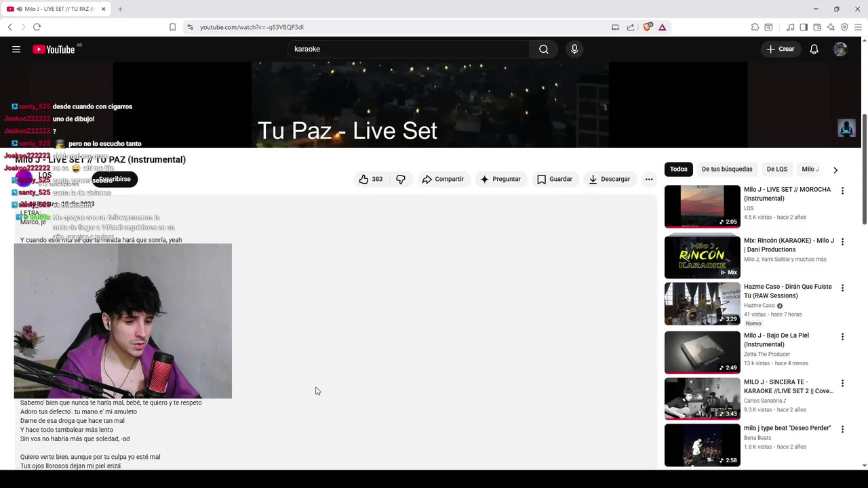868x488 pixels.
Task: Click the page vertical scrollbar
Action: click(x=864, y=169)
